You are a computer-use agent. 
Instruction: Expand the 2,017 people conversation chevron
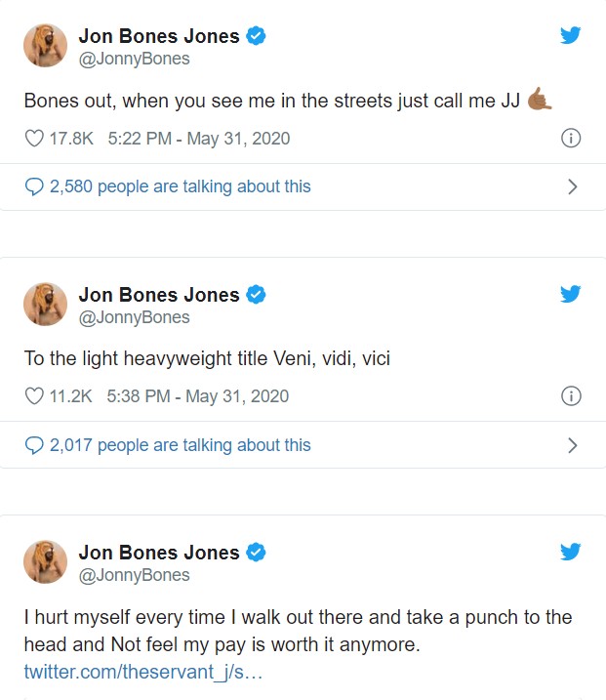coord(572,445)
